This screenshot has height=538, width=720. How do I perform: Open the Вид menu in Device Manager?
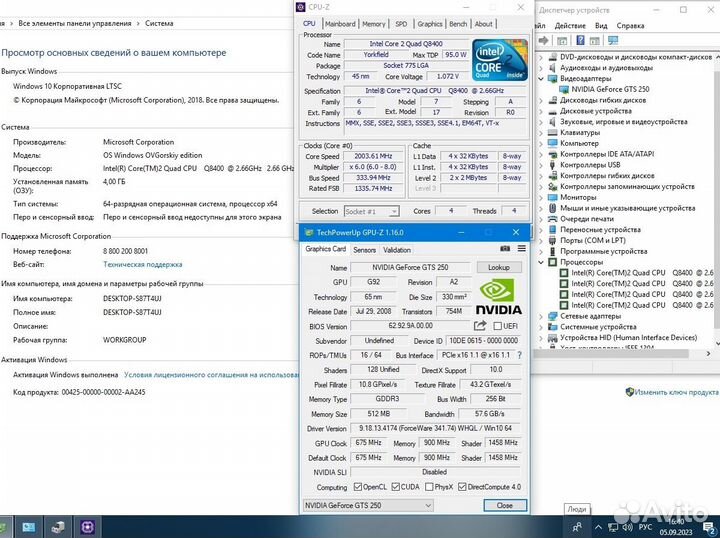tap(601, 26)
